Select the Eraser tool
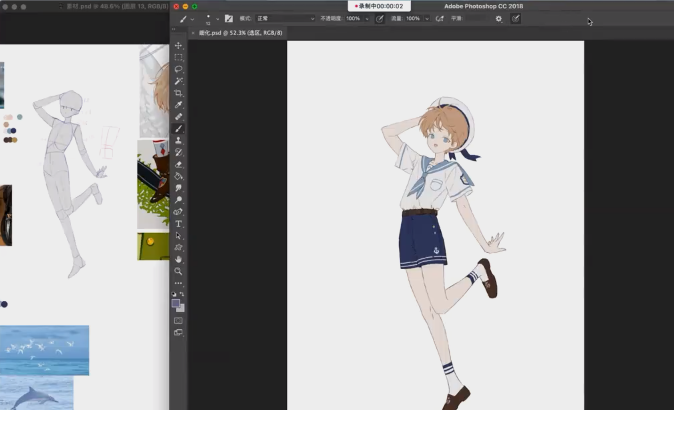The width and height of the screenshot is (674, 433). click(x=178, y=164)
